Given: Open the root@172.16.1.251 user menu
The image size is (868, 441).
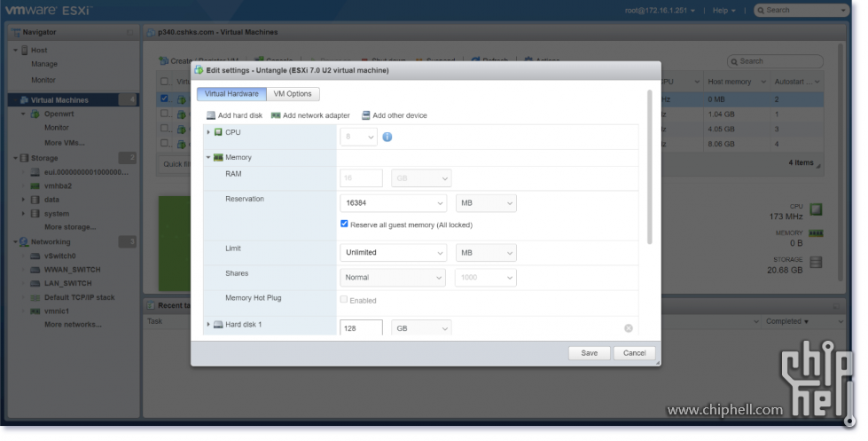Looking at the screenshot, I should click(660, 11).
